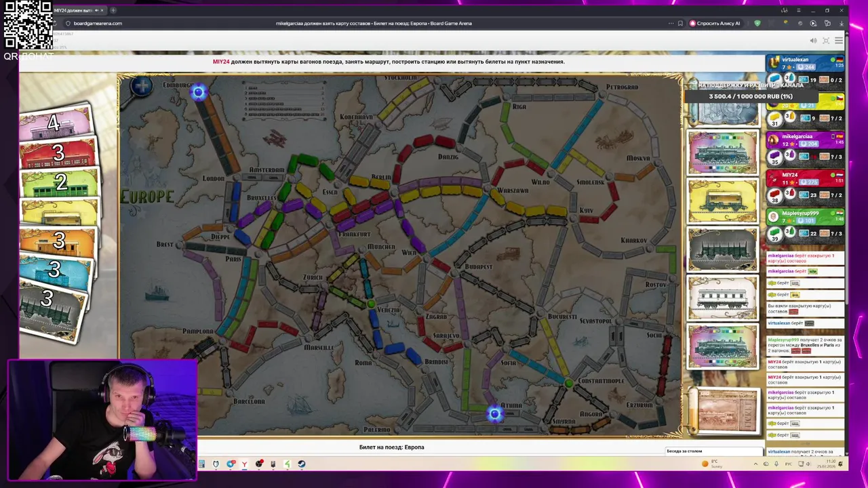This screenshot has height=488, width=868.
Task: Click Maplesyrup999 station counter icon
Action: tap(790, 232)
